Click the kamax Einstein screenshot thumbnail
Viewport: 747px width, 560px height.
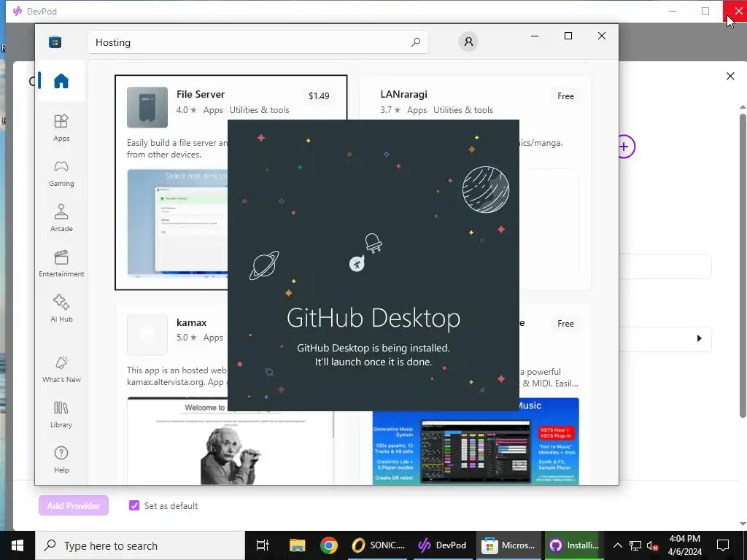(x=231, y=441)
